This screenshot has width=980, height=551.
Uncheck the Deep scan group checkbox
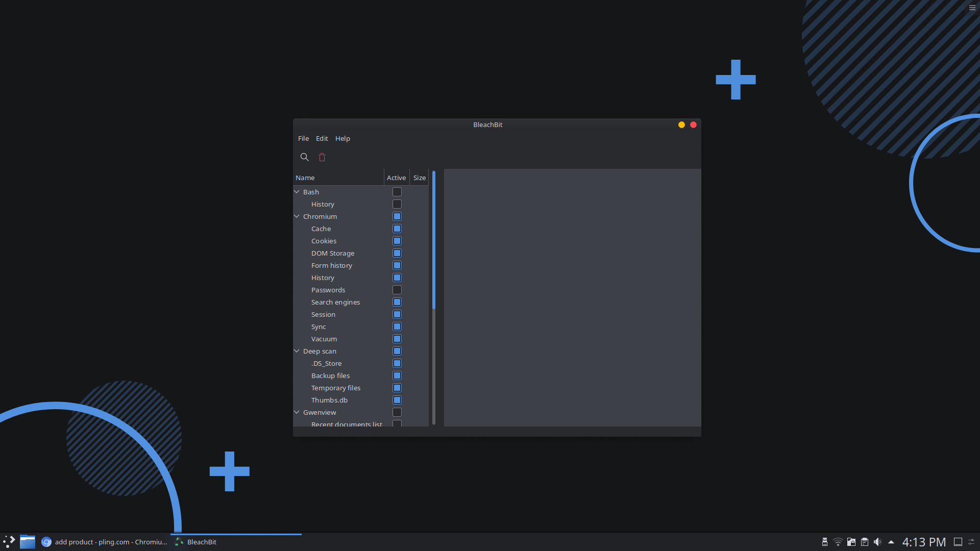[397, 351]
